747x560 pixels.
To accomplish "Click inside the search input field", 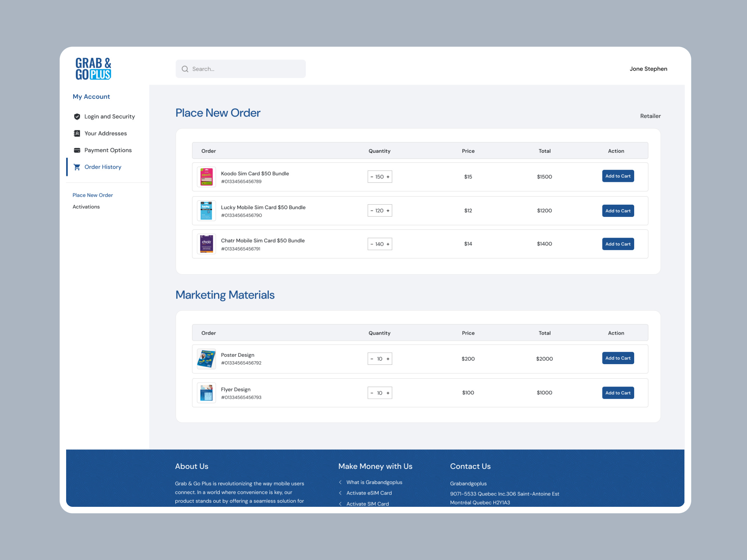I will coord(236,68).
